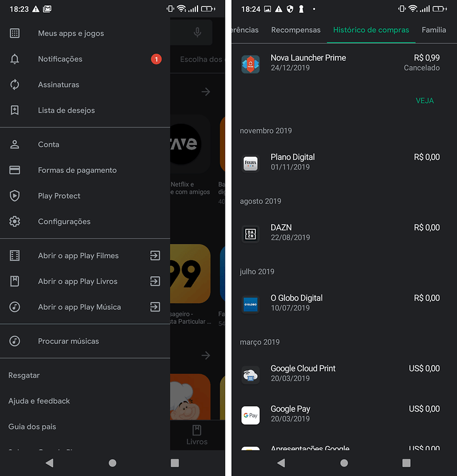Viewport: 457px width, 476px height.
Task: Tap the Google Pay app icon
Action: pyautogui.click(x=250, y=415)
